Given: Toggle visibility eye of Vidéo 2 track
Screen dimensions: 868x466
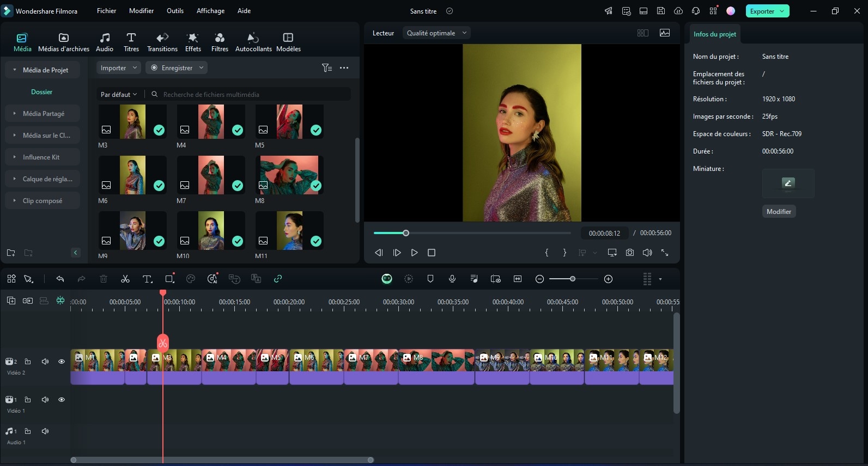Looking at the screenshot, I should 62,361.
